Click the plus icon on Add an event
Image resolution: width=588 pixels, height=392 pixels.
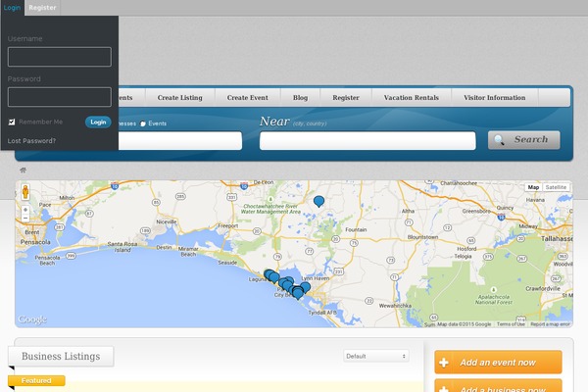(445, 363)
